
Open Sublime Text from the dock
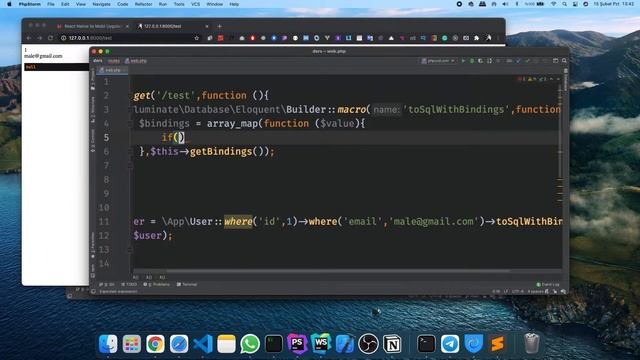[x=497, y=344]
